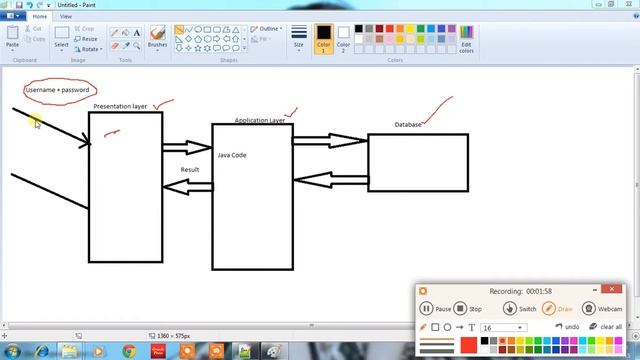The width and height of the screenshot is (640, 360).
Task: Select the Text tool in Paint
Action: (137, 33)
